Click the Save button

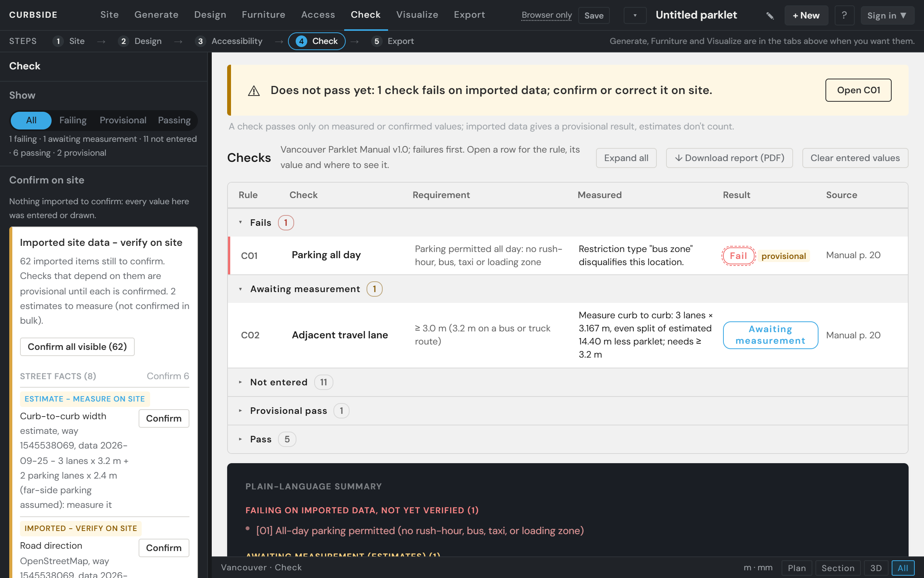click(594, 15)
